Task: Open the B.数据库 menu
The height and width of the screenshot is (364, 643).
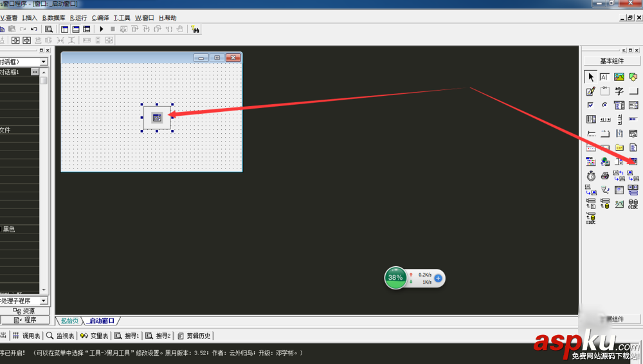Action: [54, 17]
